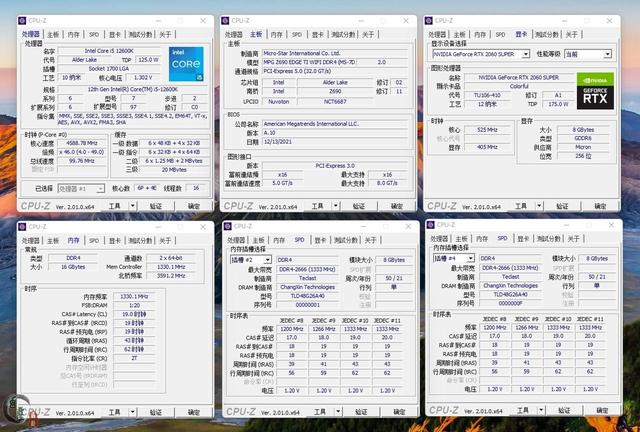Select the SPD tab in the RTX 2060 SUPER window
The width and height of the screenshot is (640, 432).
[500, 35]
